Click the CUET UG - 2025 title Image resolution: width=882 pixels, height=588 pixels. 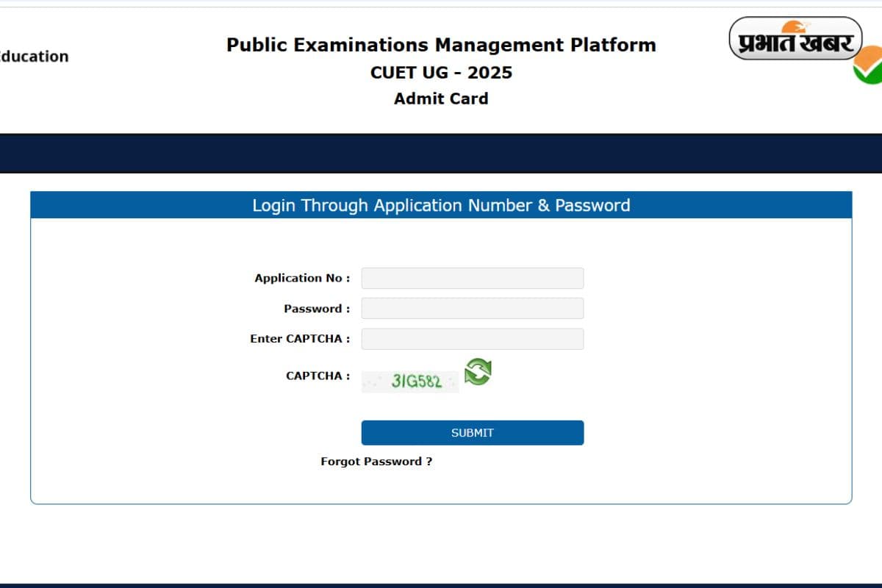(x=440, y=72)
